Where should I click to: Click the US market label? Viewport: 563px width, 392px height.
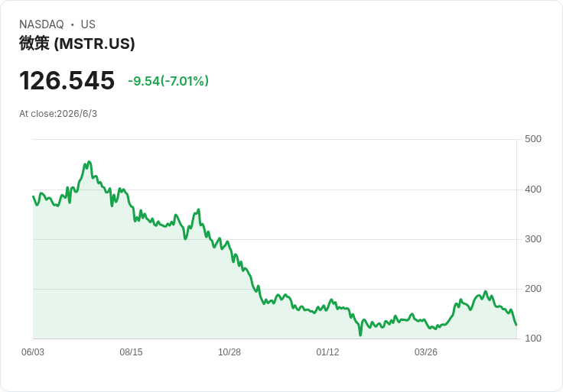[x=88, y=24]
